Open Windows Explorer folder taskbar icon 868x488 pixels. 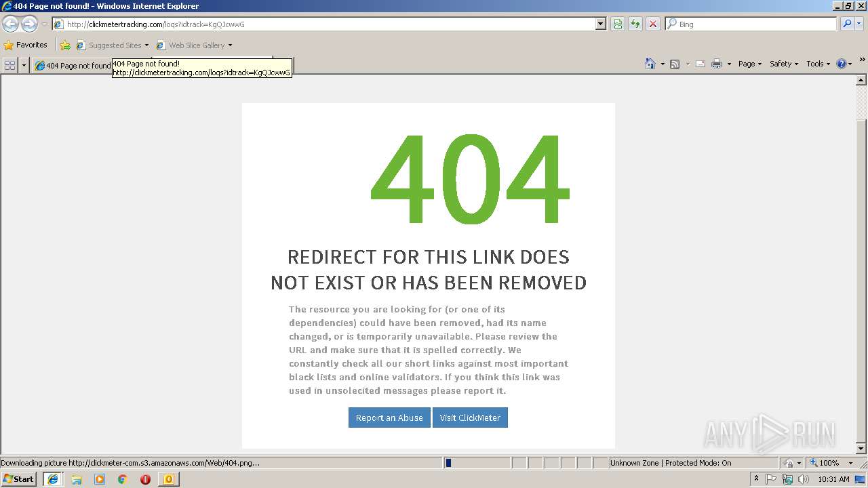point(77,479)
